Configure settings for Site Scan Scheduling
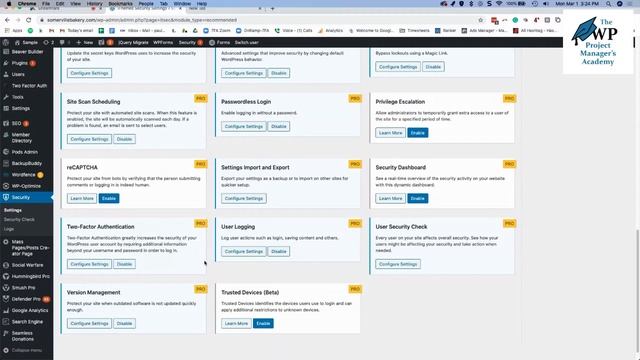 point(89,139)
